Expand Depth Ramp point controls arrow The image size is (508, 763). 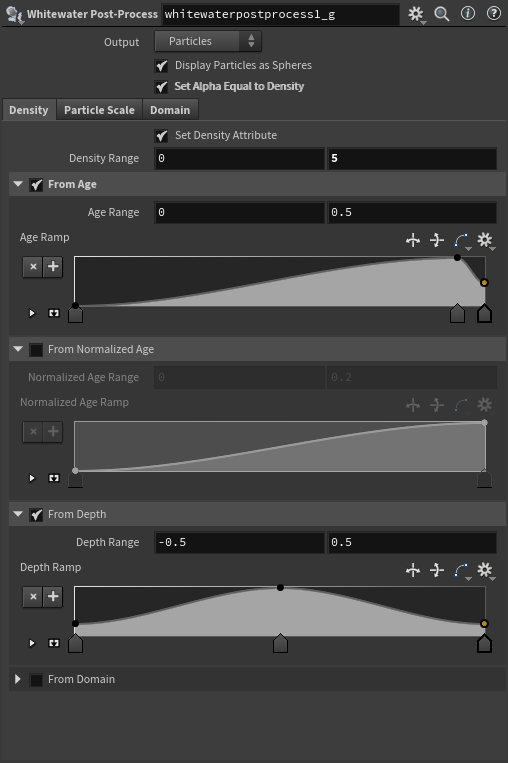(x=32, y=643)
